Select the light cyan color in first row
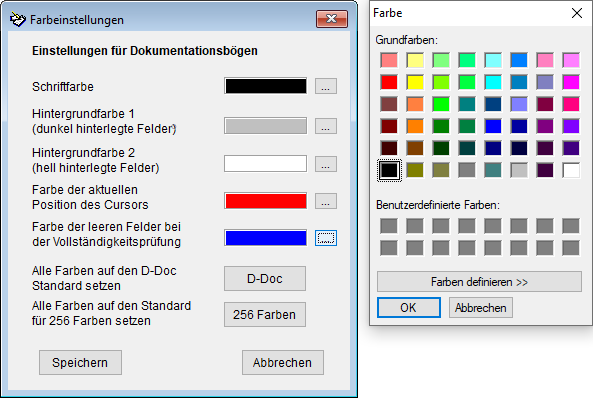Viewport: 593px width, 398px height. pos(493,60)
